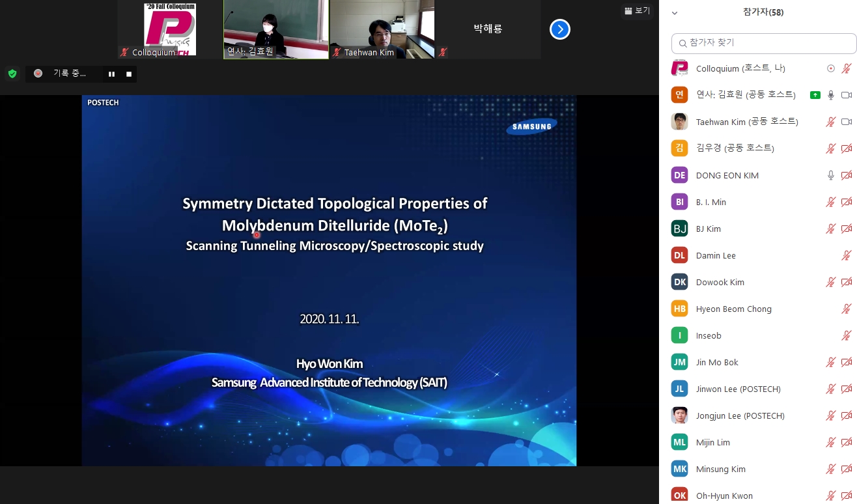Screen dimensions: 857x504
Task: Select speaker 김효원 video tile
Action: [x=276, y=29]
